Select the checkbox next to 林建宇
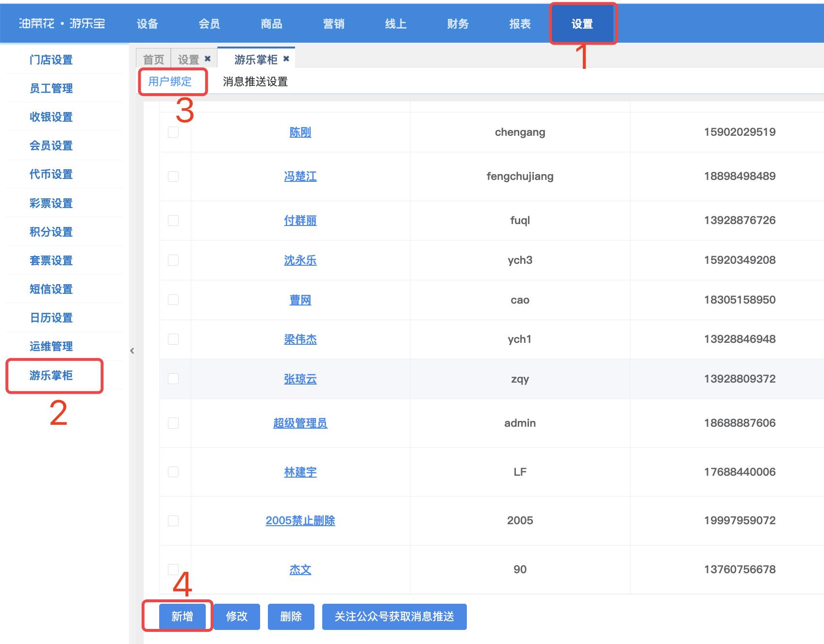Viewport: 824px width, 644px height. point(173,472)
